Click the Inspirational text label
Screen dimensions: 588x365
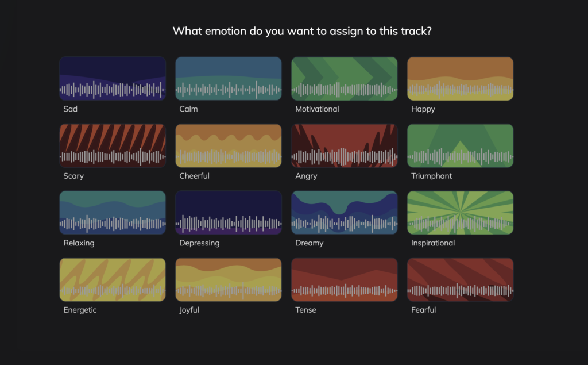tap(433, 243)
